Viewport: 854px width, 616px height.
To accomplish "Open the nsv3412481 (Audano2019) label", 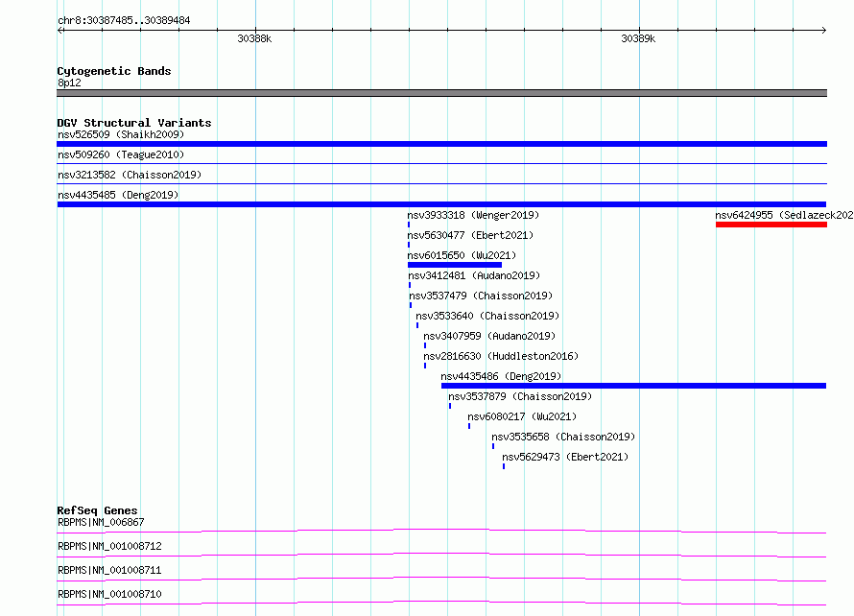I will (x=474, y=275).
